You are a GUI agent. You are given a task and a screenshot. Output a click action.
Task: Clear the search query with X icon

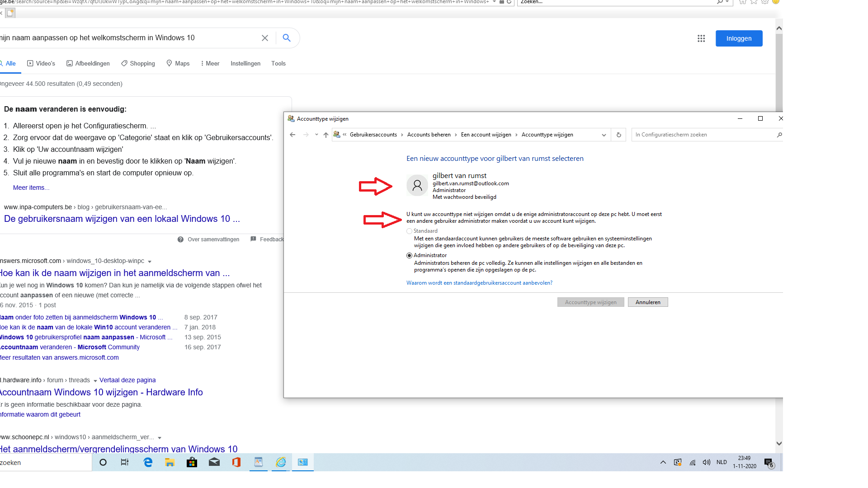point(265,38)
